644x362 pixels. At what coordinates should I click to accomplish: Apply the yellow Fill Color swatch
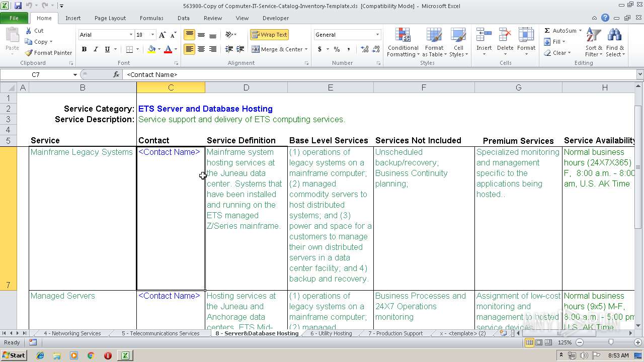[x=151, y=49]
